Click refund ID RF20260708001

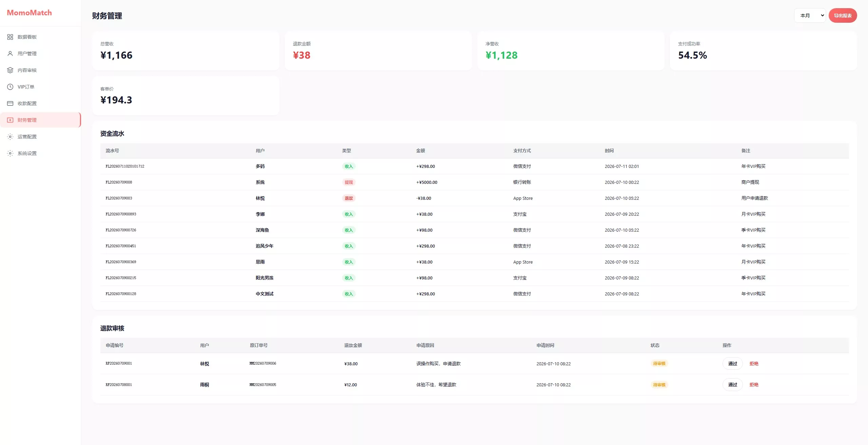click(x=119, y=385)
